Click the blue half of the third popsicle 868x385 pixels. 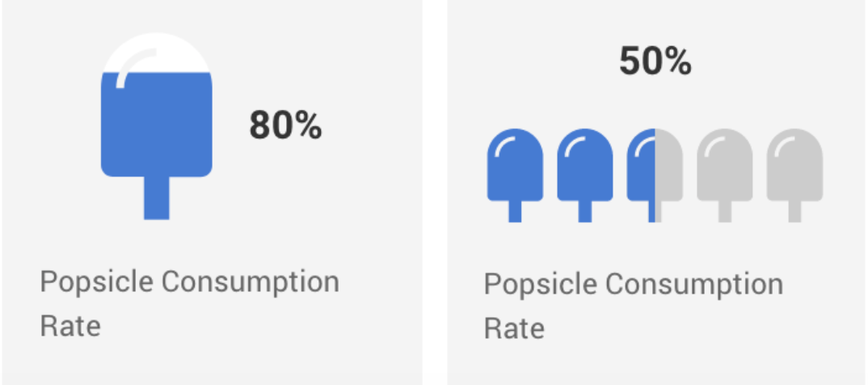[x=641, y=175]
